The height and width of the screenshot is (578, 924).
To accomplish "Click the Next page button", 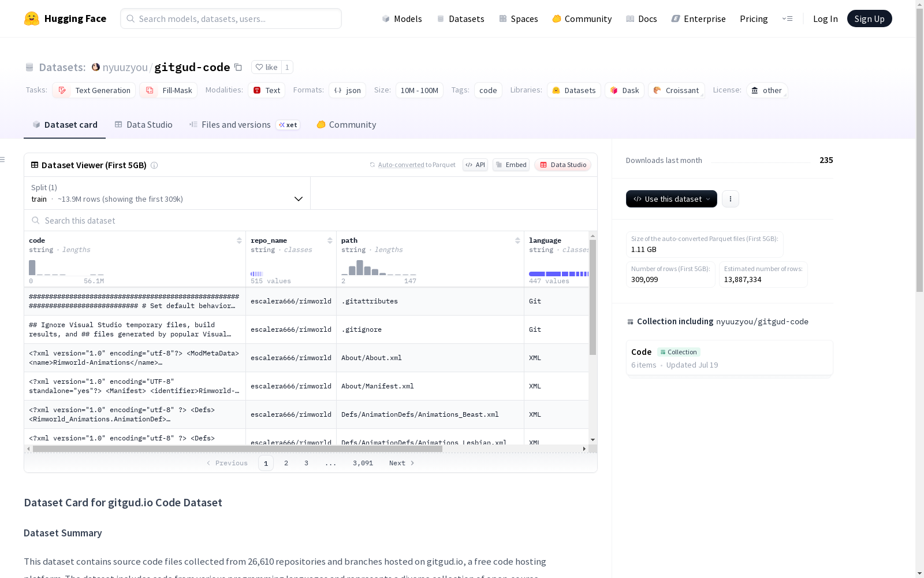I will coord(402,463).
